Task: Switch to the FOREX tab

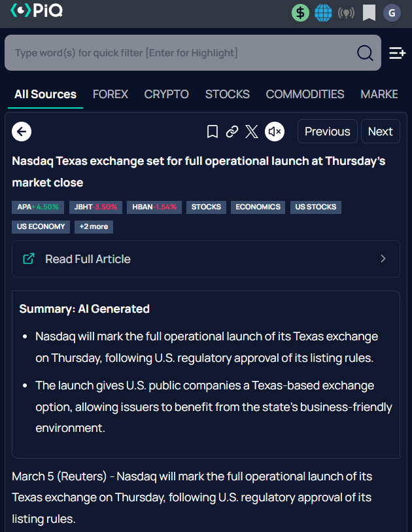Action: pyautogui.click(x=111, y=94)
